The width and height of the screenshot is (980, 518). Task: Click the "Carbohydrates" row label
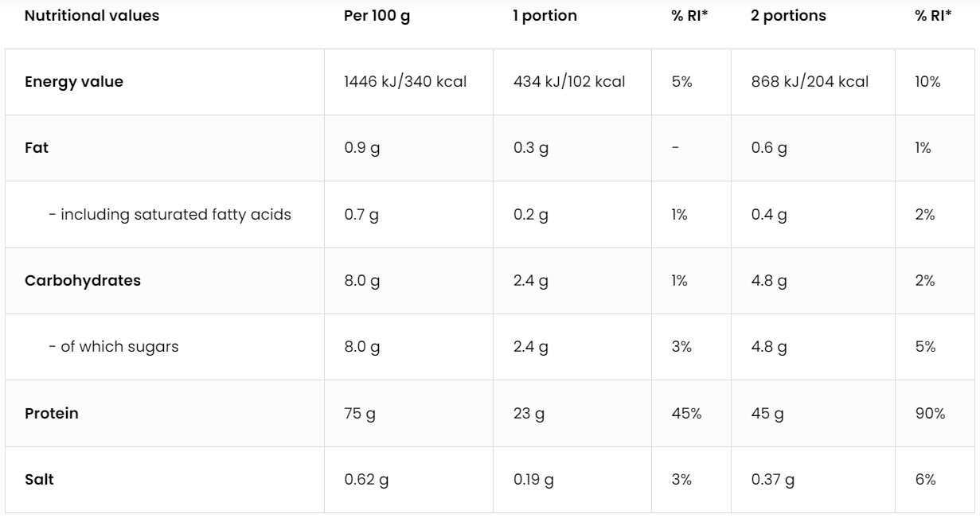click(83, 281)
